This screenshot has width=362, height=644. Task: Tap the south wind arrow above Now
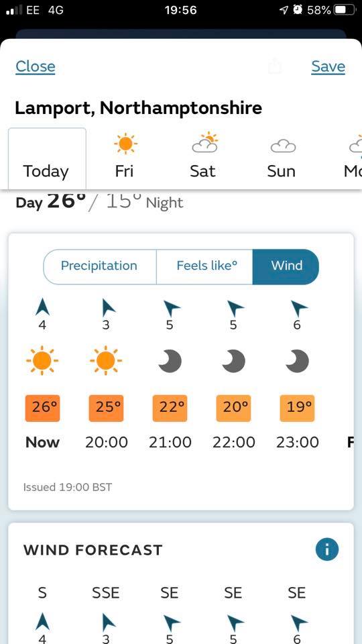tap(42, 308)
